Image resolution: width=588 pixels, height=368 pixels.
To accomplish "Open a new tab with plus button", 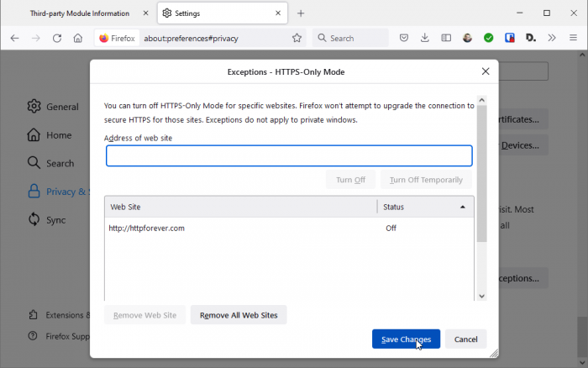I will 301,13.
